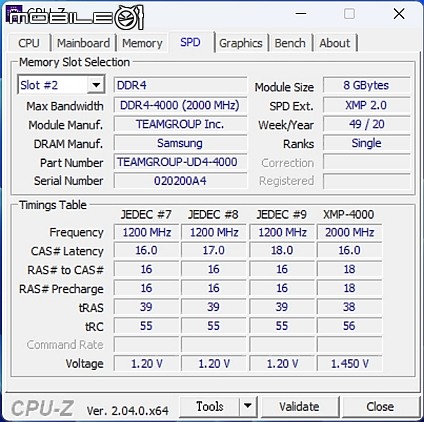Click the Validate button
Screen dimensions: 424x422
pyautogui.click(x=299, y=406)
